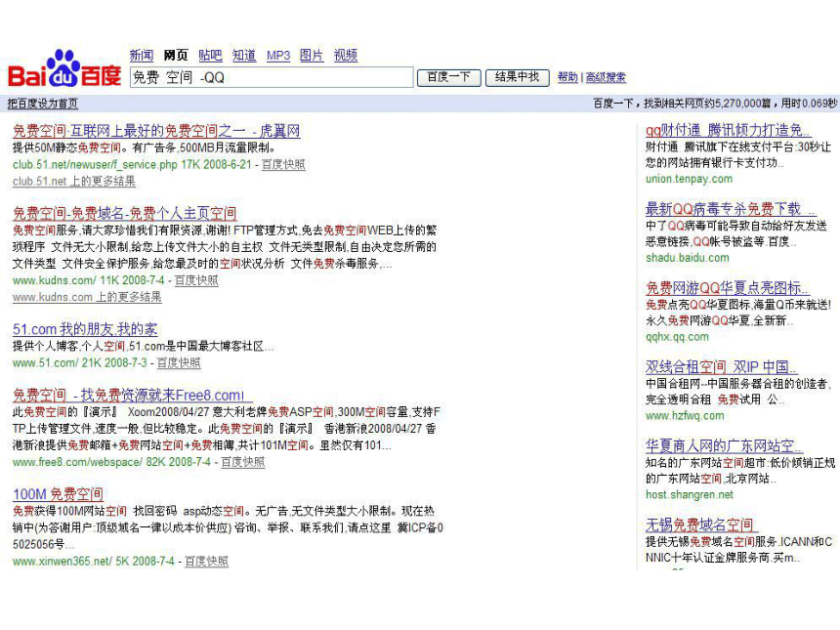Click the www.hzfwq.com green URL
The width and height of the screenshot is (840, 630).
click(x=685, y=416)
